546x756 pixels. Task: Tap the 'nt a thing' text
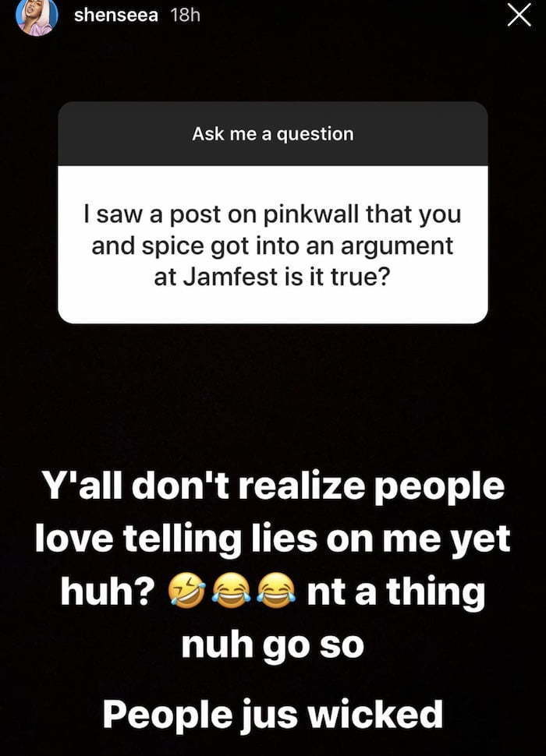point(395,592)
